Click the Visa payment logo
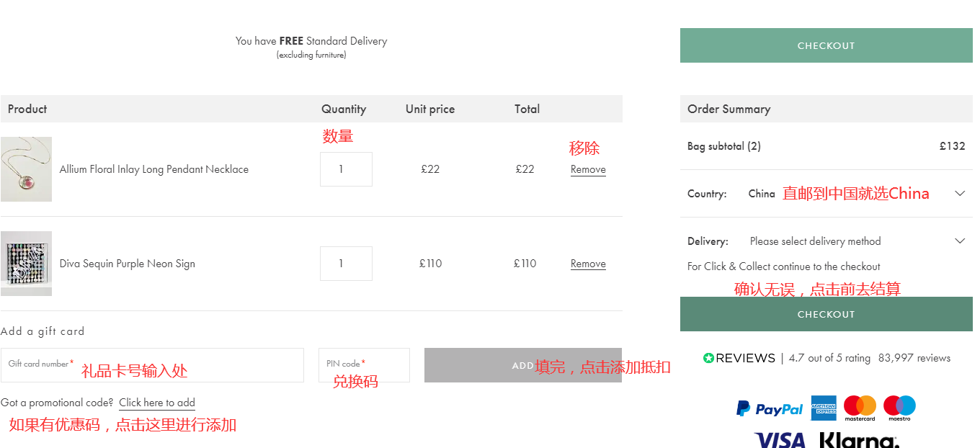 [780, 439]
